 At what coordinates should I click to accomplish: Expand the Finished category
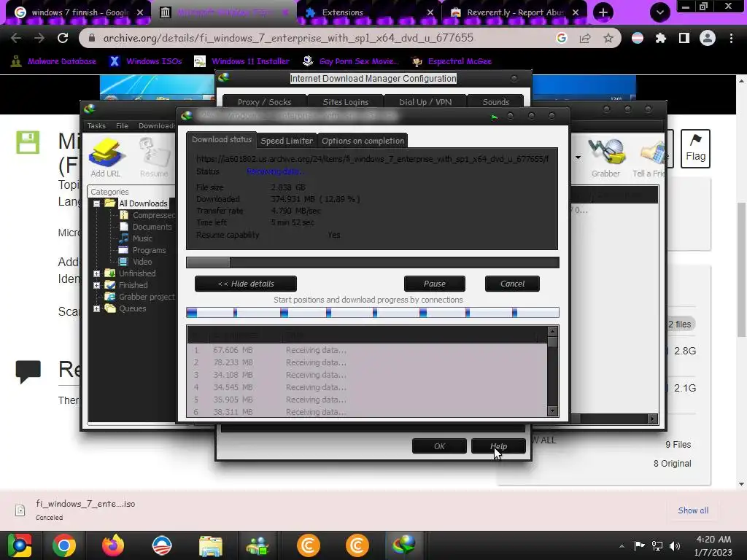pos(97,285)
